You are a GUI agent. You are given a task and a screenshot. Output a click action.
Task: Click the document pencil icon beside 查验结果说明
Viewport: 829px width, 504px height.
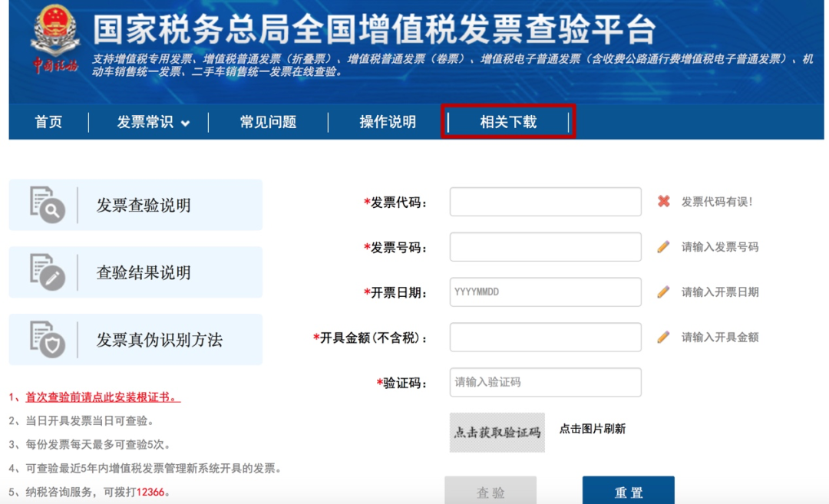tap(47, 272)
